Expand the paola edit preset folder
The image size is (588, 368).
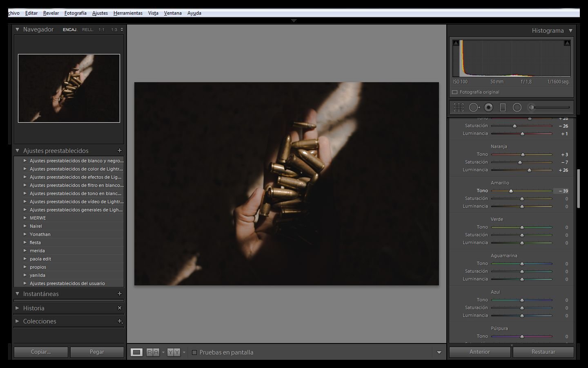(x=25, y=259)
